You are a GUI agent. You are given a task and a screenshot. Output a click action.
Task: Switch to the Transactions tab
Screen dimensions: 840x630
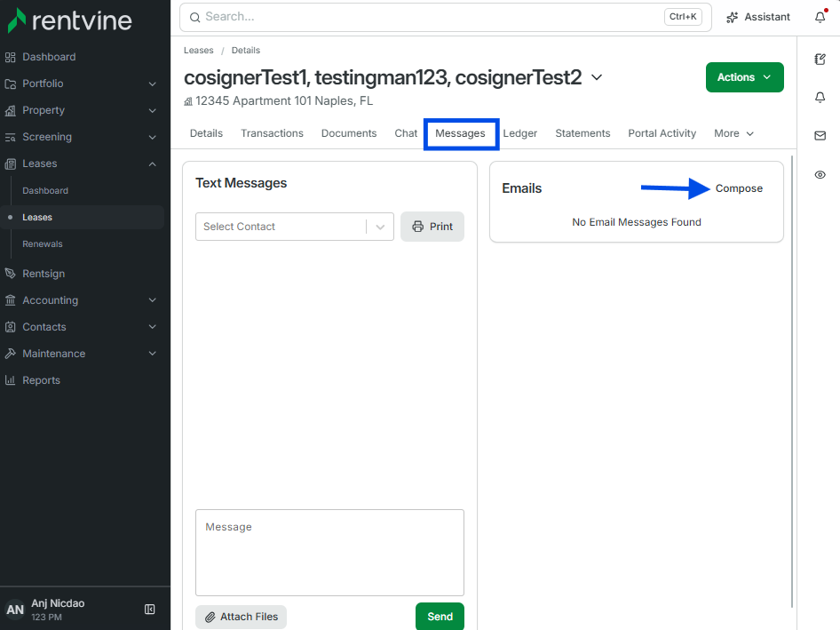[272, 133]
